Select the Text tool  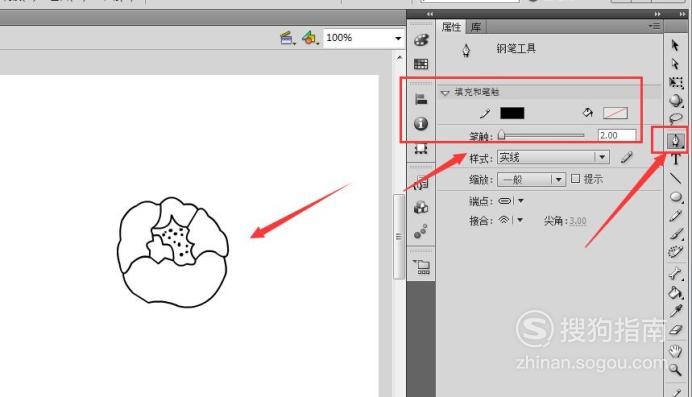point(676,159)
